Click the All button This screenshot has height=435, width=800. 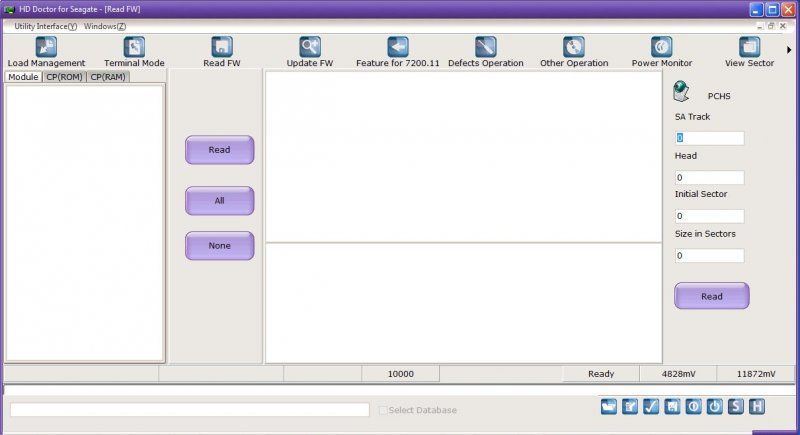(219, 201)
